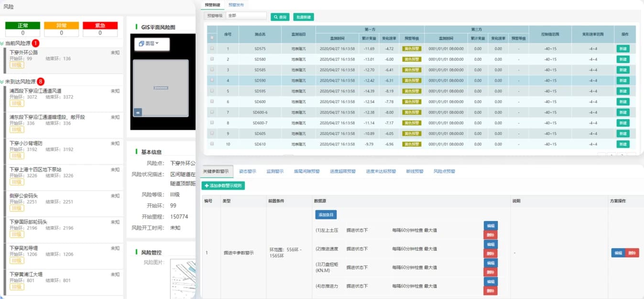Select 下穿小沙背堤防 risk item

(63, 151)
